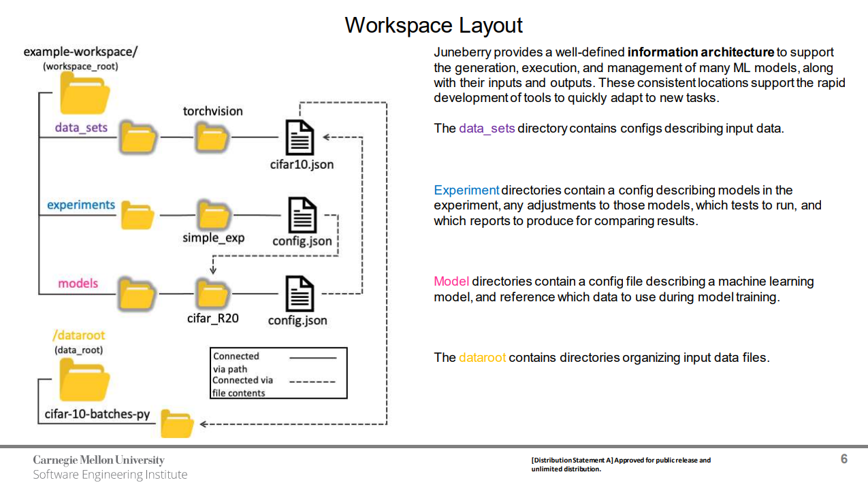The height and width of the screenshot is (487, 868).
Task: Click the pink models tree label
Action: (78, 283)
